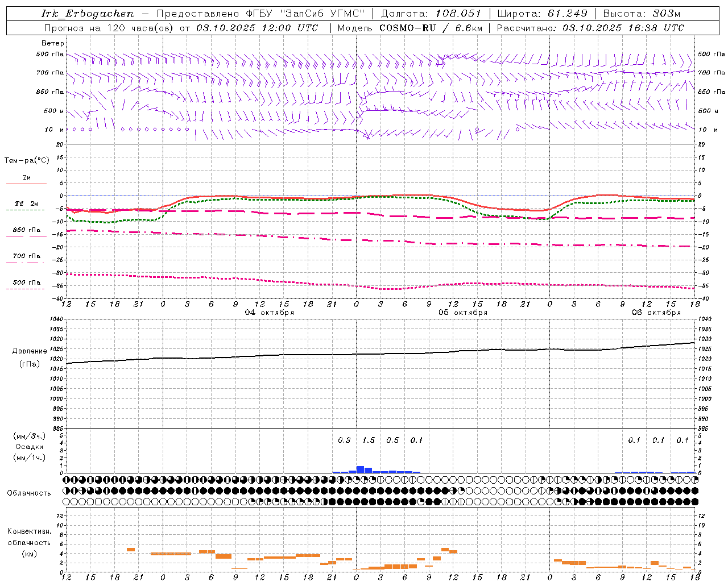
Task: Click the tallest blue precipitation bar
Action: [360, 469]
